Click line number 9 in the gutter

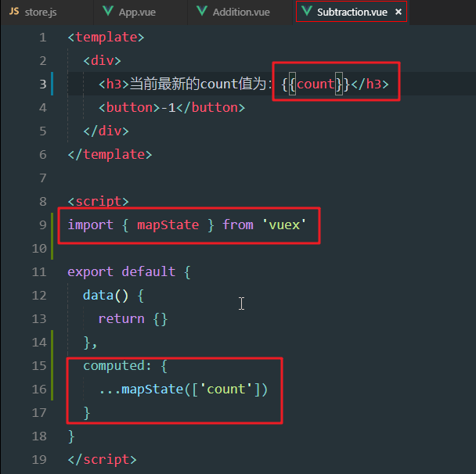[42, 225]
